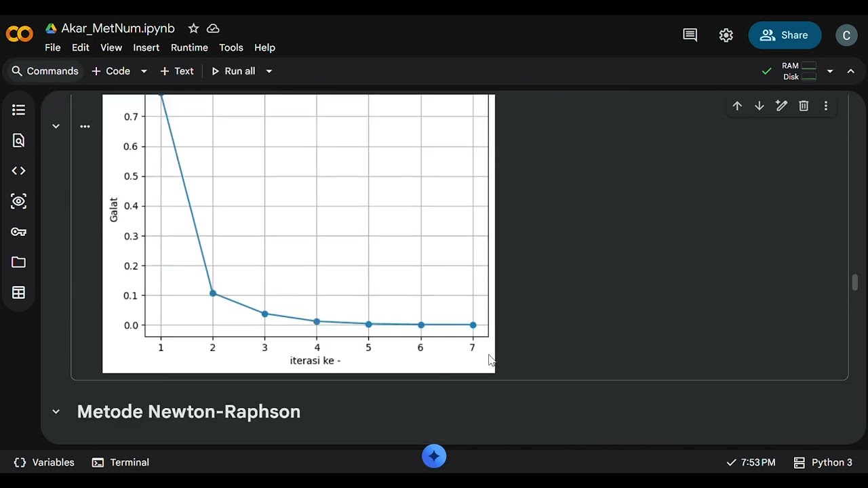868x488 pixels.
Task: Run all cells
Action: pyautogui.click(x=233, y=71)
